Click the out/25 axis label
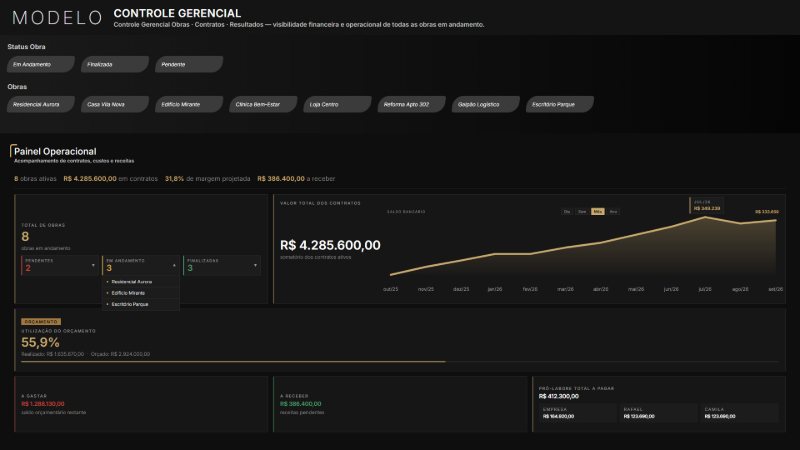The width and height of the screenshot is (800, 450). (390, 289)
